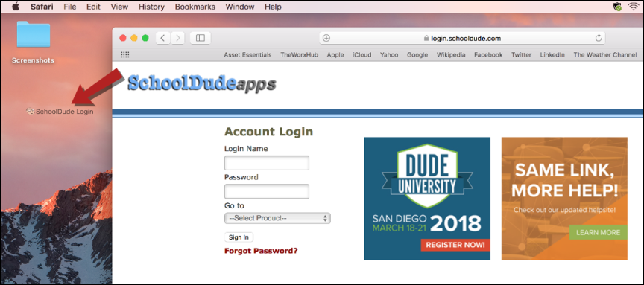Close the Safari window
644x285 pixels.
click(x=123, y=38)
